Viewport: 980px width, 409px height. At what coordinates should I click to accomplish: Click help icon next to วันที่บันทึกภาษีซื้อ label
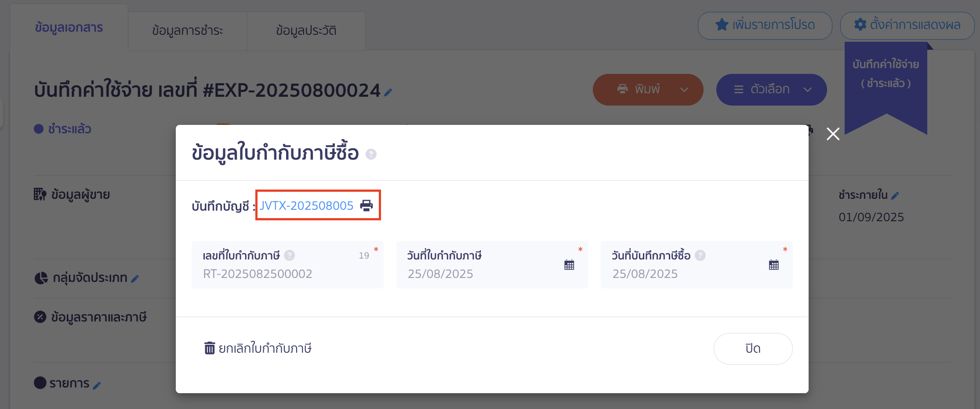point(700,255)
